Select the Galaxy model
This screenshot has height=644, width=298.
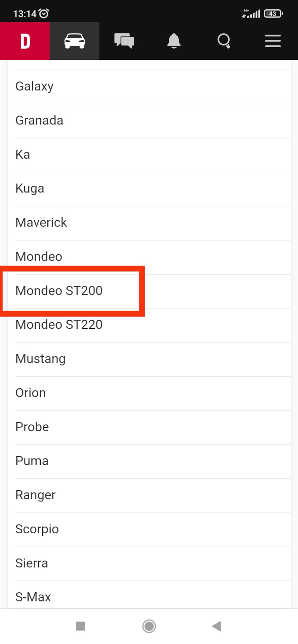[x=35, y=87]
